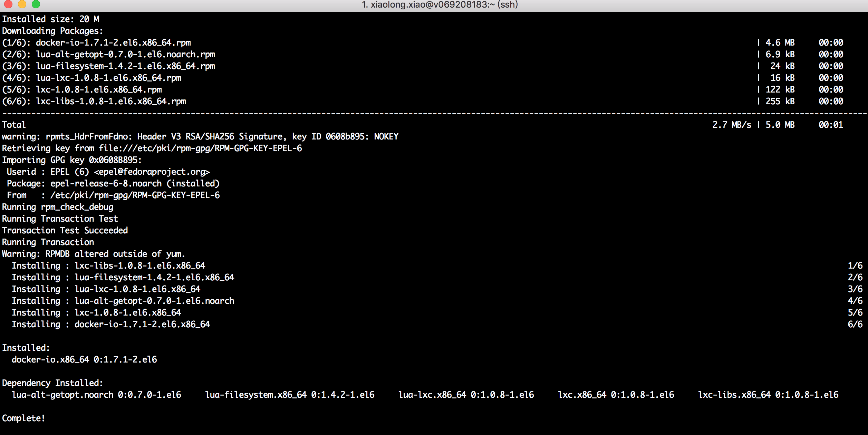Screen dimensions: 868x435
Task: Click the 'Installed size: 20 M' line
Action: [x=51, y=19]
